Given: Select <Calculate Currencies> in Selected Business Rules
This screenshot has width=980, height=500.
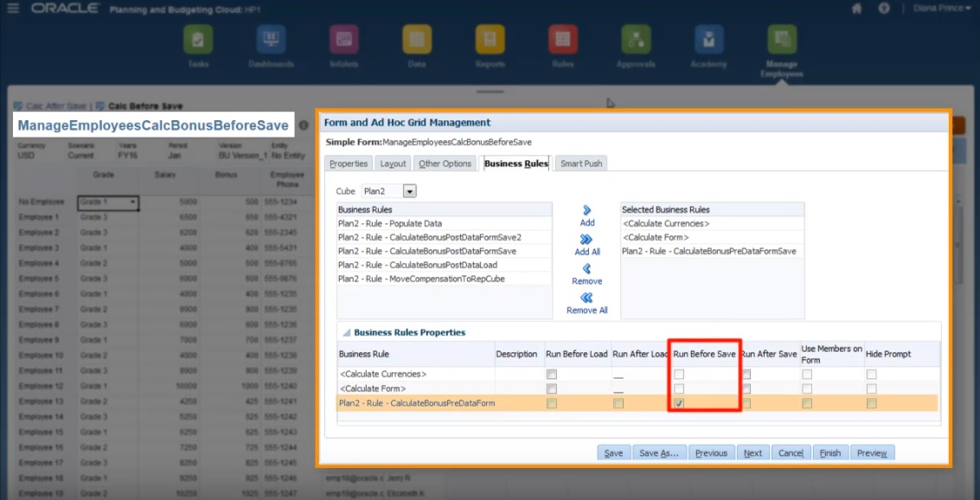Looking at the screenshot, I should click(713, 223).
